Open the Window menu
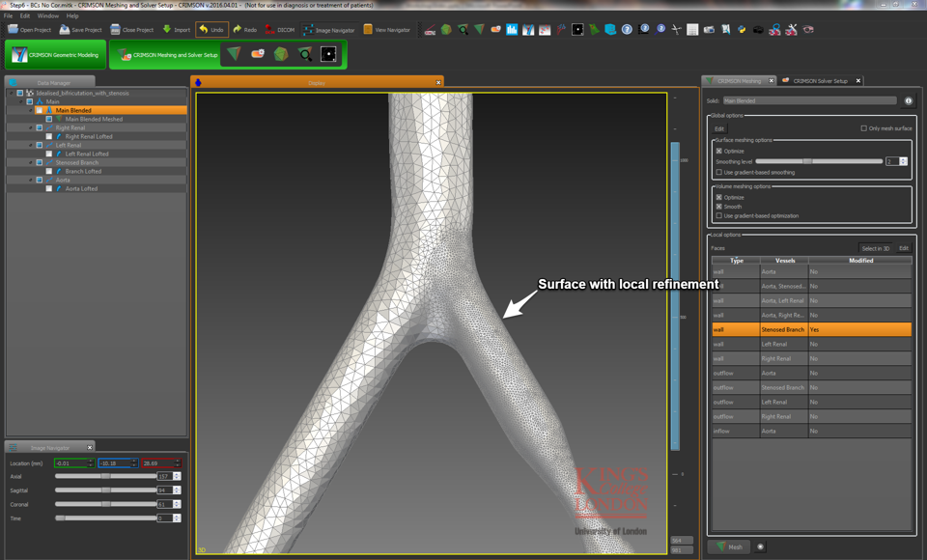This screenshot has width=927, height=560. (x=47, y=16)
